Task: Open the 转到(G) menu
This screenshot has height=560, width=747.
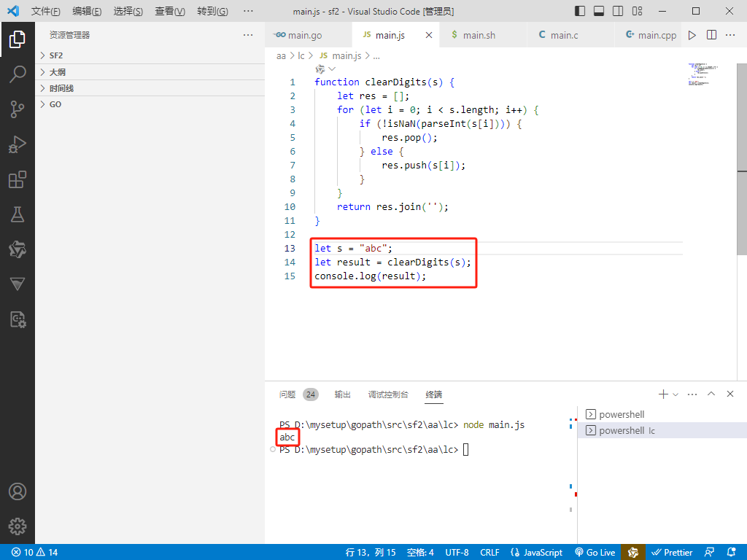Action: click(212, 11)
